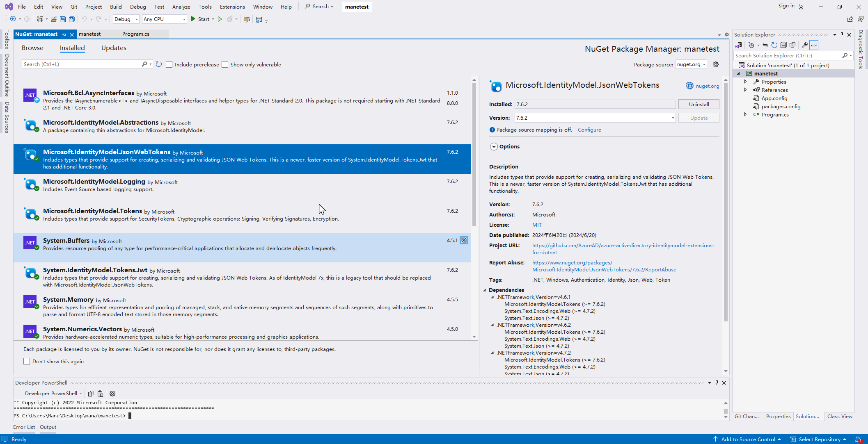Switch to the Browse tab
The height and width of the screenshot is (444, 868).
click(32, 48)
